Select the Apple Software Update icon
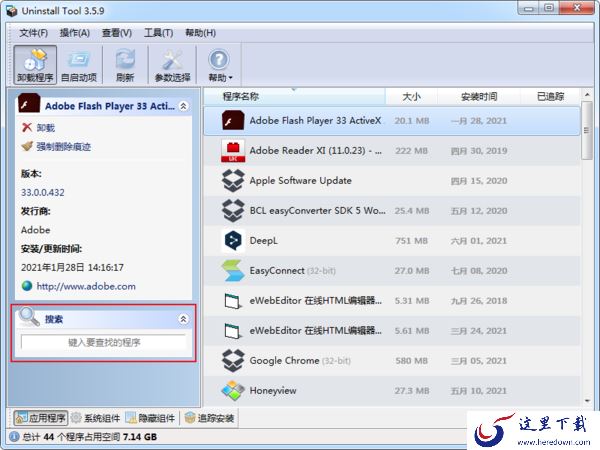 (233, 181)
